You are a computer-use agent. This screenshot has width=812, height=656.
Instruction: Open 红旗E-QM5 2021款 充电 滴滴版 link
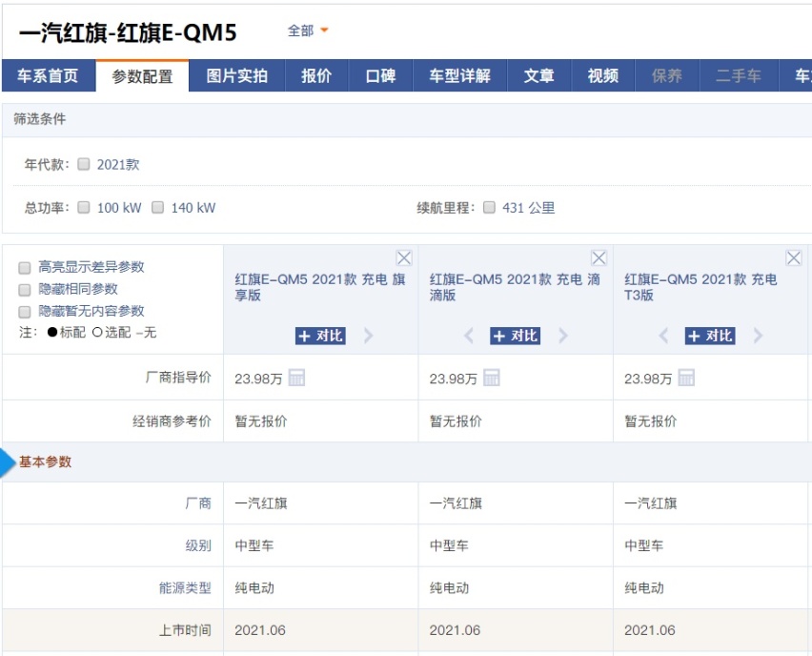(515, 287)
